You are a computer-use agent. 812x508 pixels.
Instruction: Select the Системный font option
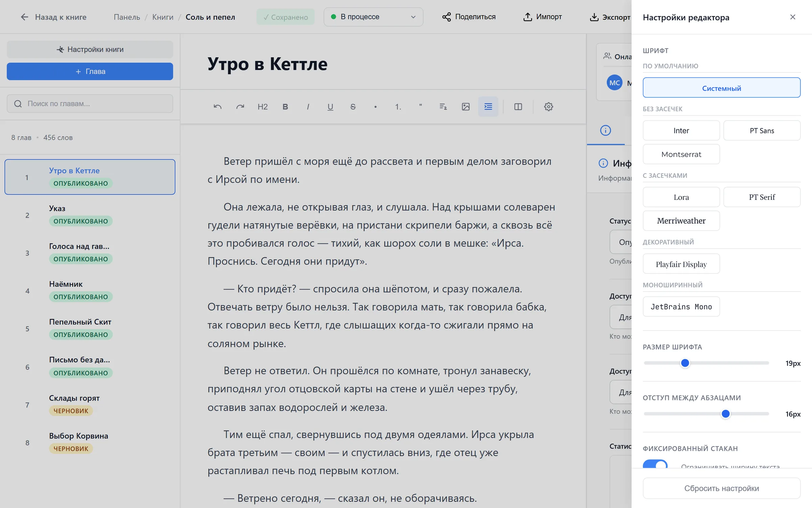pyautogui.click(x=721, y=88)
